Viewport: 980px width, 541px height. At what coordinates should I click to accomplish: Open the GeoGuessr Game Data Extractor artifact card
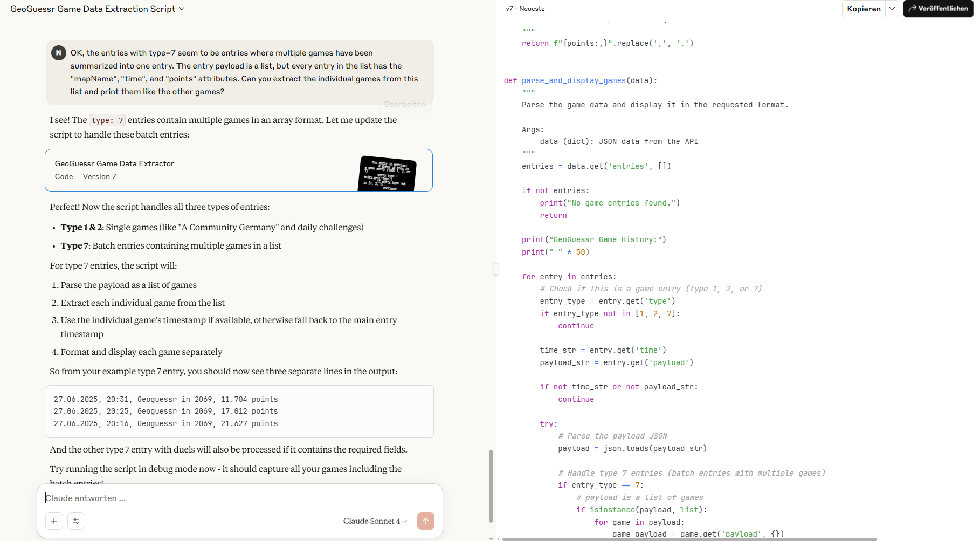tap(239, 170)
